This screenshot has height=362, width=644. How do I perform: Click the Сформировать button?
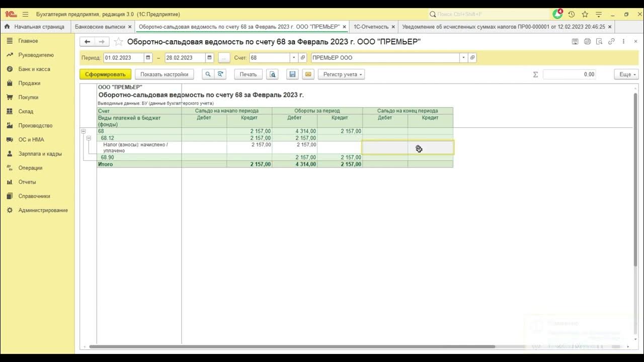pyautogui.click(x=105, y=74)
